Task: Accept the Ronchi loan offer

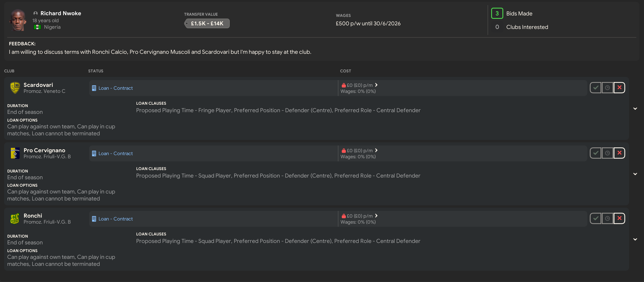Action: [596, 219]
